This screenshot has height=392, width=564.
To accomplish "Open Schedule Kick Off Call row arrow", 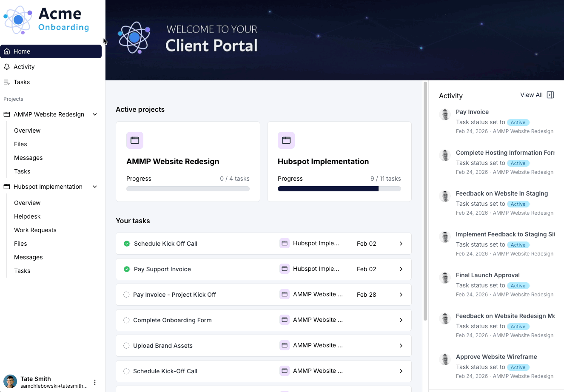I will [401, 244].
